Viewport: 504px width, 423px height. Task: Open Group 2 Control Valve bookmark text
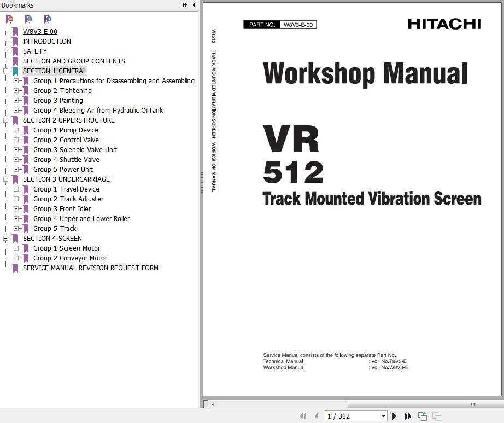click(66, 140)
